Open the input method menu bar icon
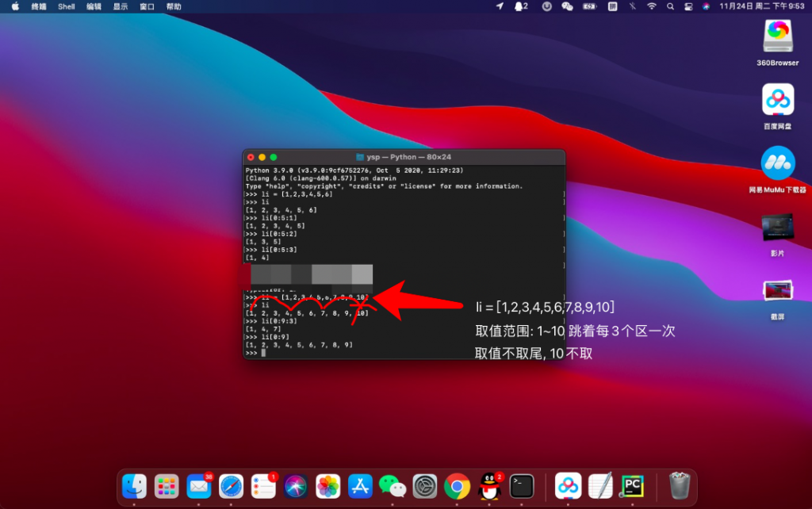The image size is (812, 509). [613, 6]
